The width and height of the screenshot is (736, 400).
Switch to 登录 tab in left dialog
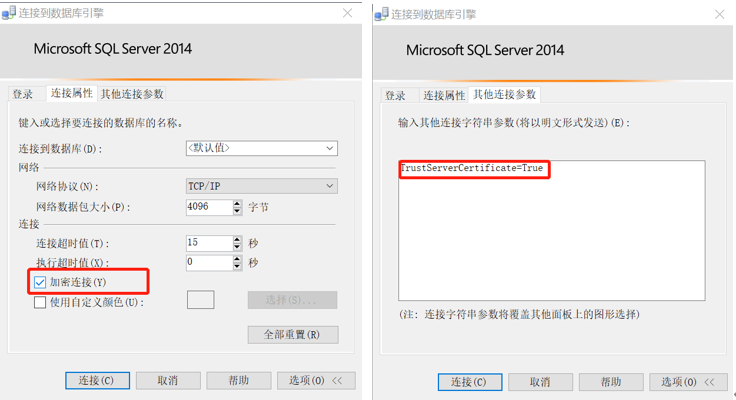coord(23,94)
